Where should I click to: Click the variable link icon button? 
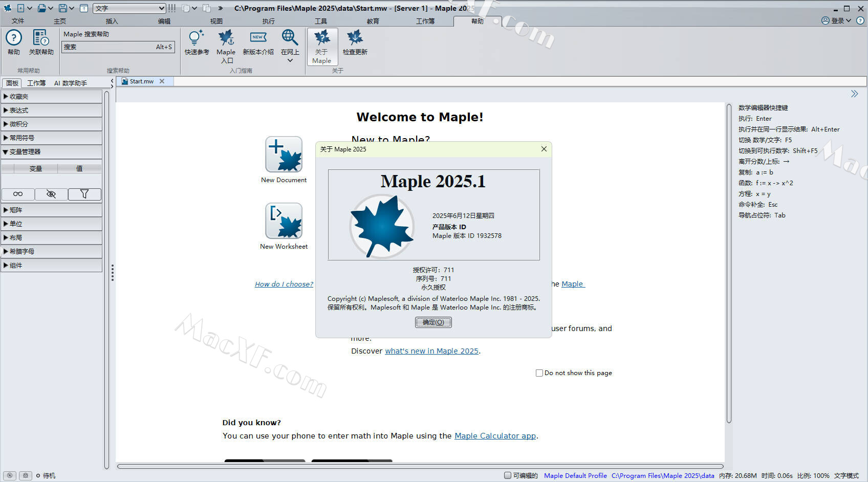tap(18, 194)
